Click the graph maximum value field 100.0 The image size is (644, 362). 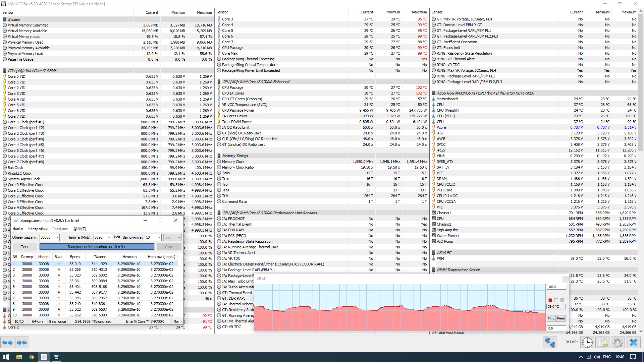(556, 287)
